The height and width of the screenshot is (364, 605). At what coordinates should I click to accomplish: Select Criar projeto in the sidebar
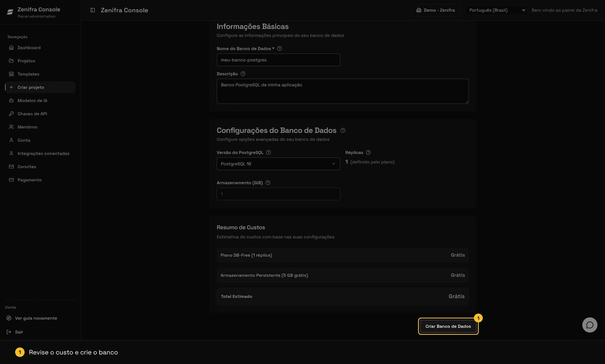[40, 87]
